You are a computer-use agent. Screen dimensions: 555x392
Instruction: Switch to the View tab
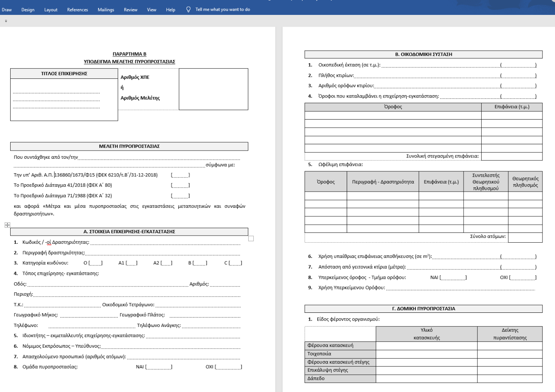(151, 10)
